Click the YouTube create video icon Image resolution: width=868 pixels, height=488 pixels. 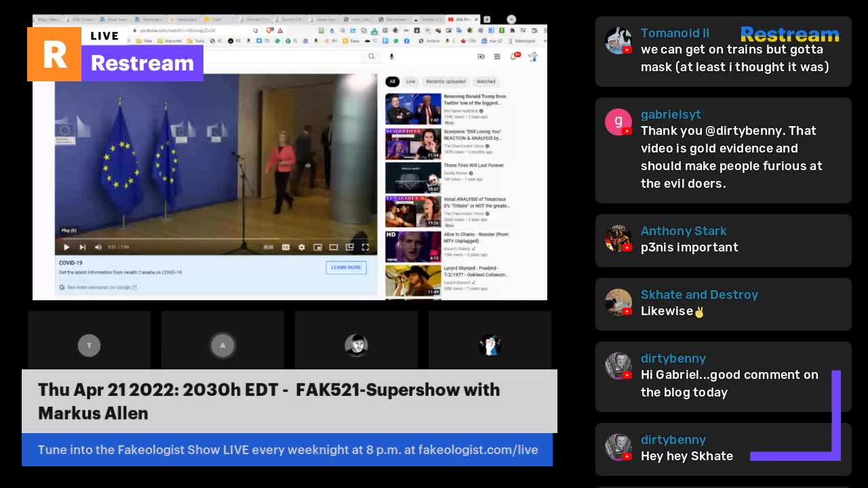481,57
